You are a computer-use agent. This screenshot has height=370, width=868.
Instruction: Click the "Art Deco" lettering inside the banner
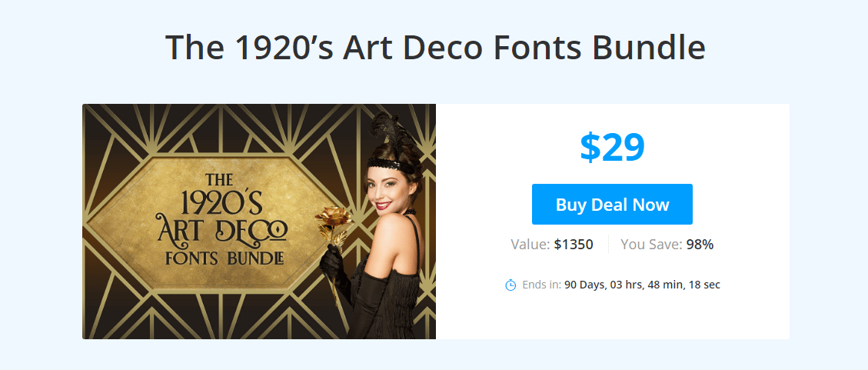pyautogui.click(x=222, y=232)
